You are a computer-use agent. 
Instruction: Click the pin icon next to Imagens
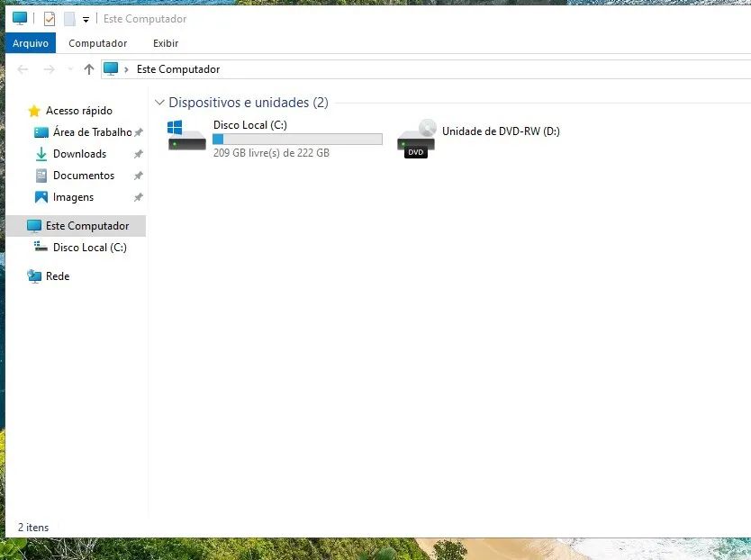139,197
